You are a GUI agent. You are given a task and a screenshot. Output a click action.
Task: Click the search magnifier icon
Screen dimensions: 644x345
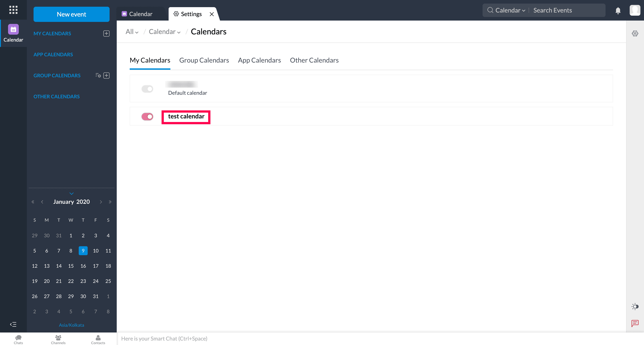[x=490, y=10]
